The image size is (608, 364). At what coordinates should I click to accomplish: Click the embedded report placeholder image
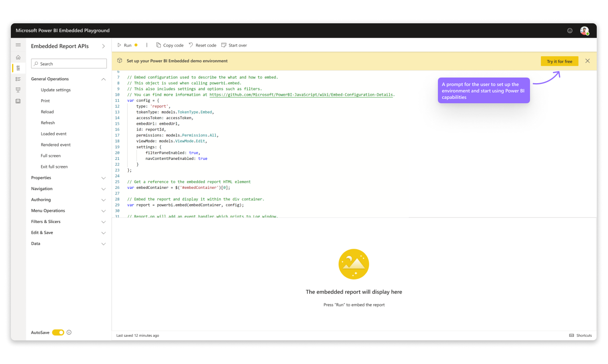click(354, 264)
